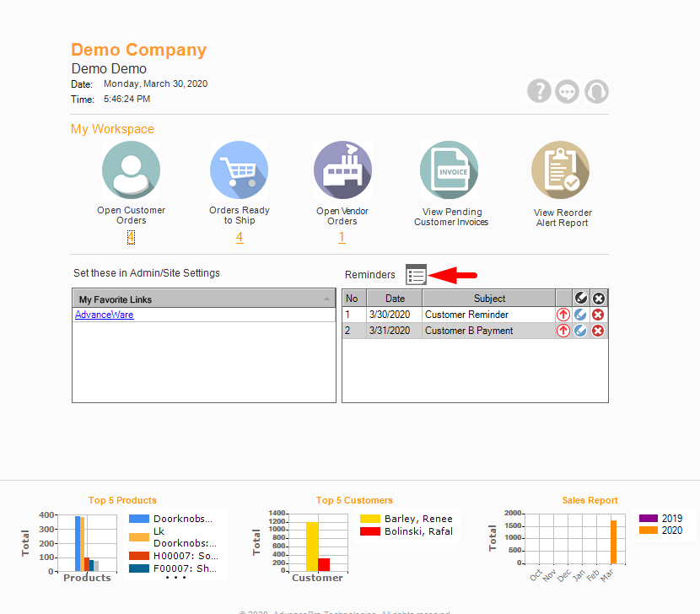This screenshot has width=700, height=614.
Task: Mark Customer Reminder as complete
Action: (580, 315)
